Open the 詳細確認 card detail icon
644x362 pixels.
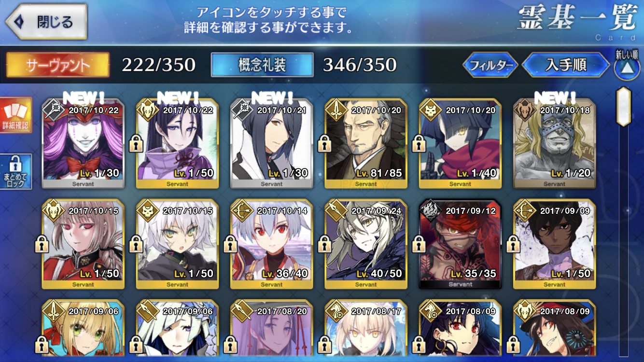(x=16, y=115)
